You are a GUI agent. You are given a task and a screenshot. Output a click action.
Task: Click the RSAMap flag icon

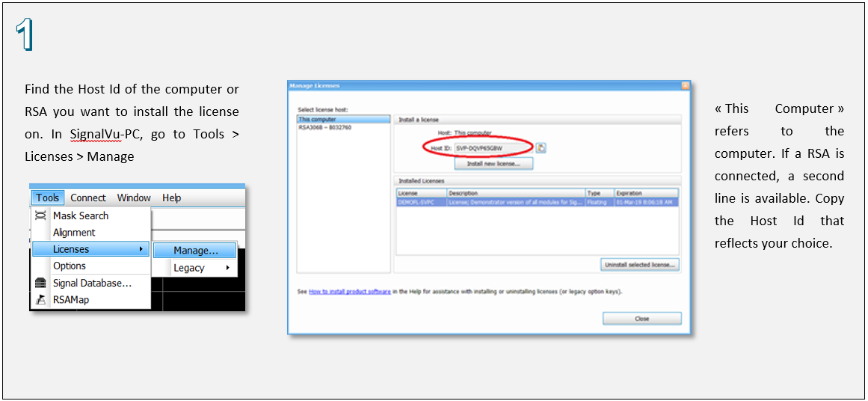[x=40, y=300]
